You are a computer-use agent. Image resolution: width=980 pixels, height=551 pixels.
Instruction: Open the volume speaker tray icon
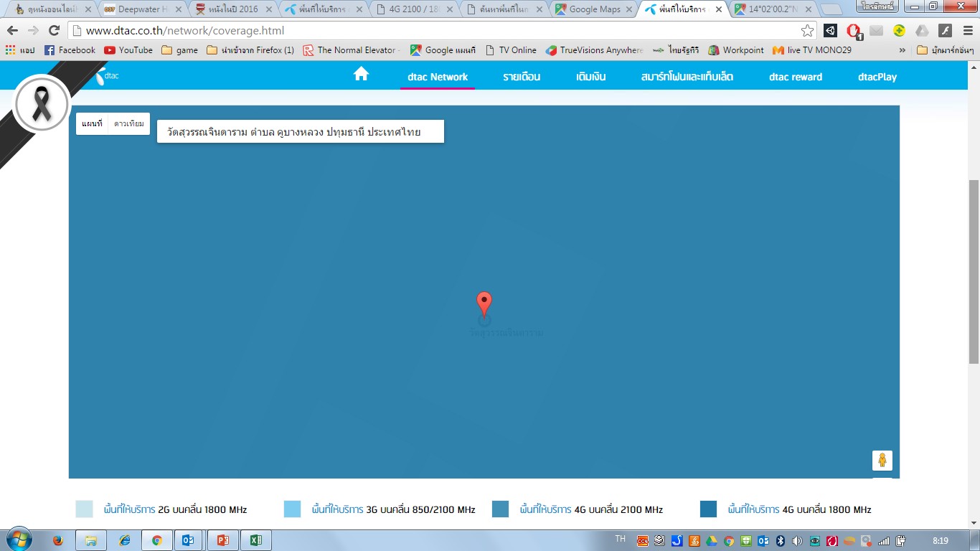[x=798, y=540]
